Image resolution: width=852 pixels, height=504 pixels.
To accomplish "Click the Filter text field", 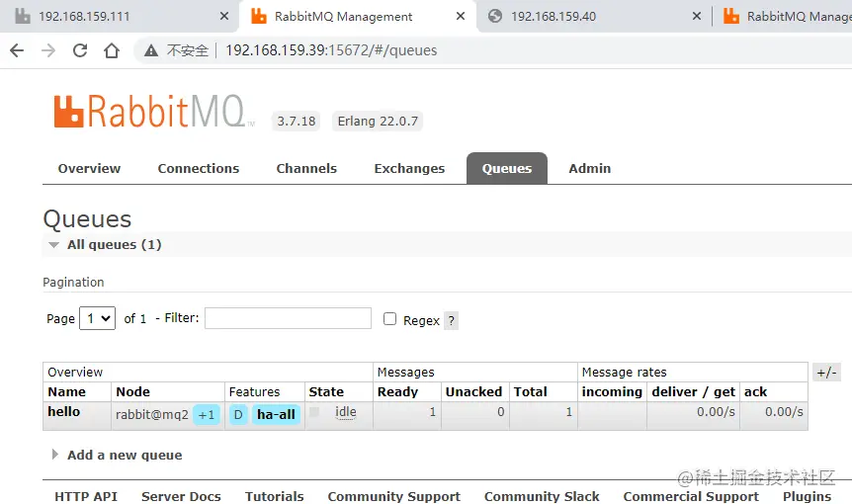I will [x=288, y=318].
